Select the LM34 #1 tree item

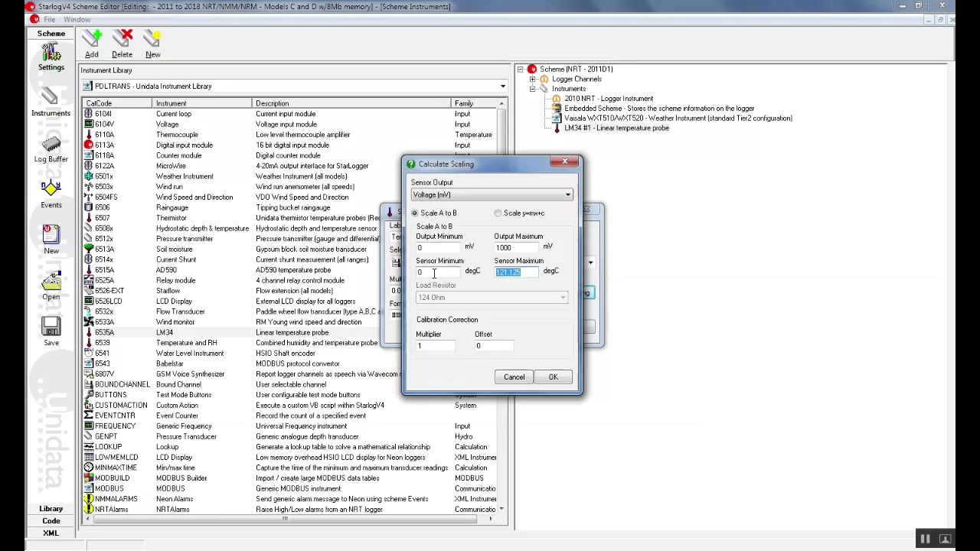coord(616,128)
